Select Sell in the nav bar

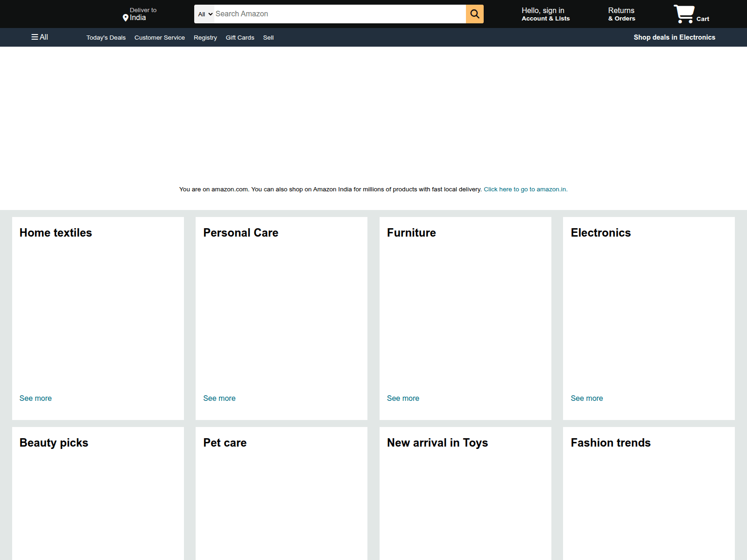point(268,38)
